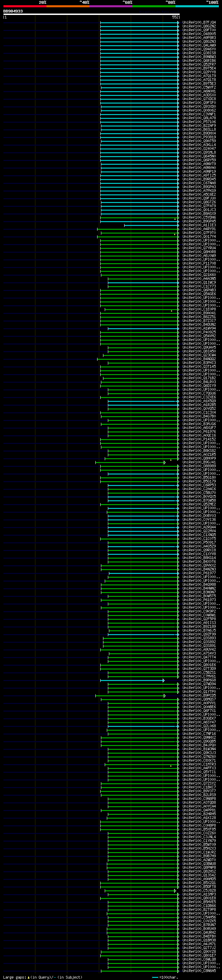Click the orange ~40% identity legend segment
222x980 pixels.
[68, 6]
